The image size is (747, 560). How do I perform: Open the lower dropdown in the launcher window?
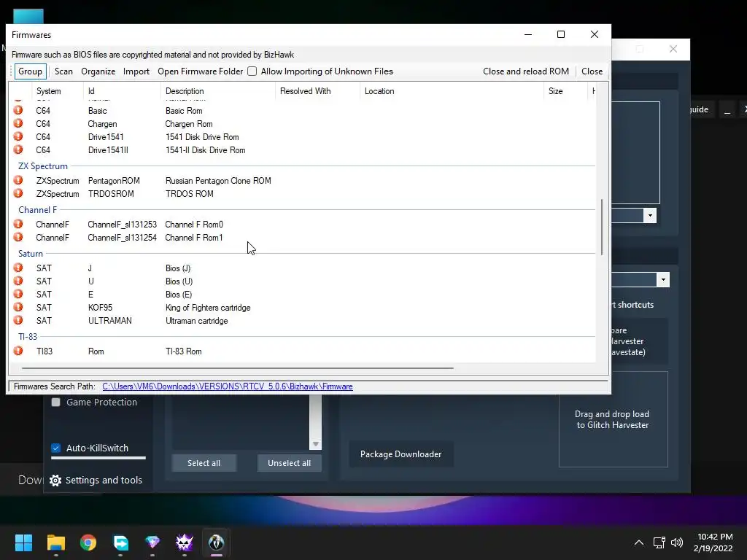(663, 279)
